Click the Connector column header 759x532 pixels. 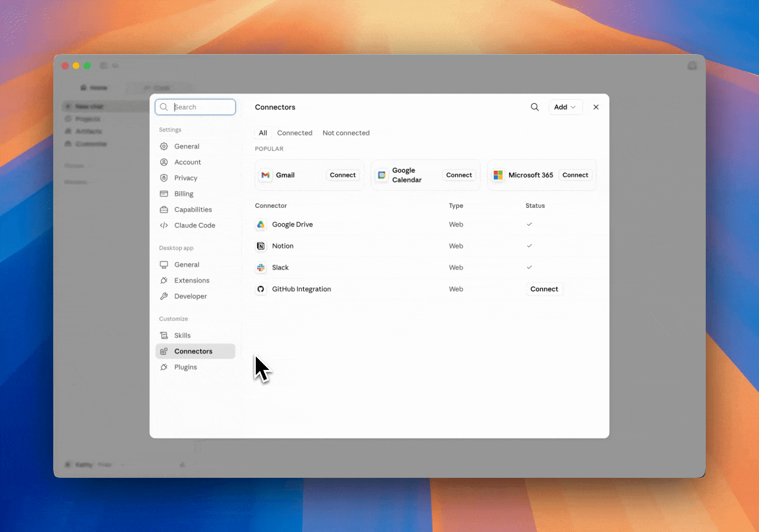271,206
